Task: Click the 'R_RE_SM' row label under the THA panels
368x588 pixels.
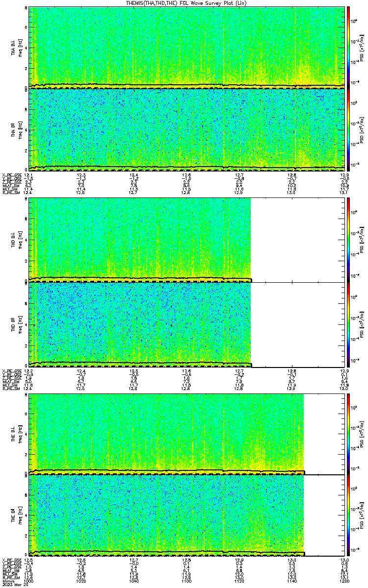Action: pos(10,193)
